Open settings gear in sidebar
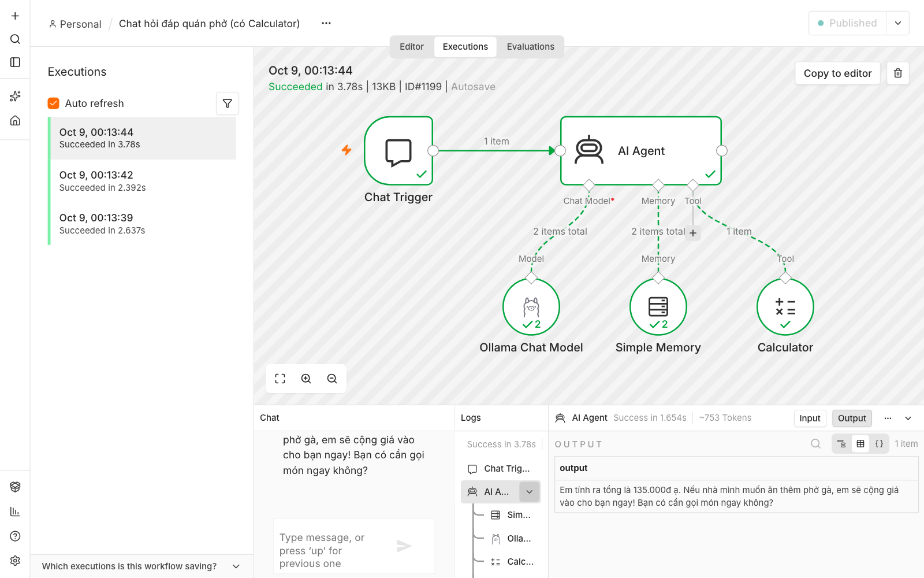924x578 pixels. [x=15, y=561]
